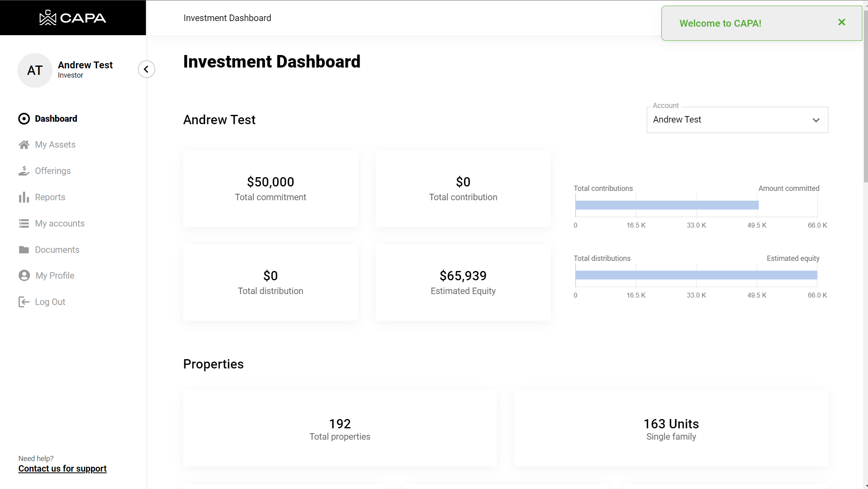Click Contact us for support link

(62, 469)
